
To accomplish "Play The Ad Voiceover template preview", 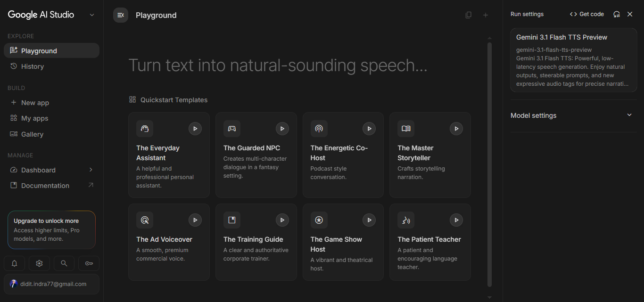I will pyautogui.click(x=195, y=220).
